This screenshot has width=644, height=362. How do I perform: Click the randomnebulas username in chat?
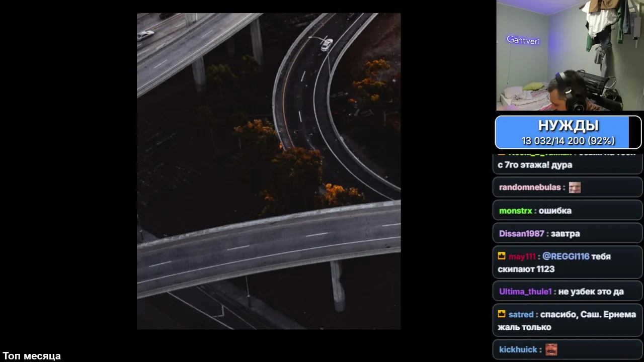click(530, 188)
